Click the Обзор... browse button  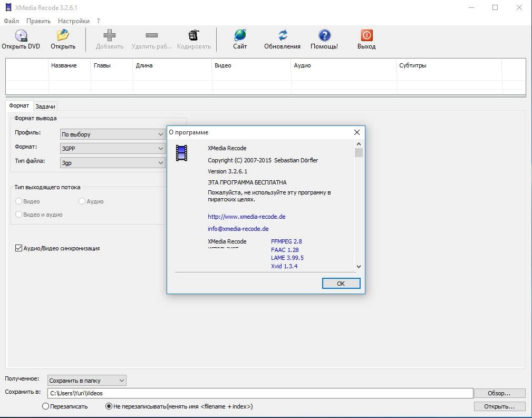click(x=499, y=393)
